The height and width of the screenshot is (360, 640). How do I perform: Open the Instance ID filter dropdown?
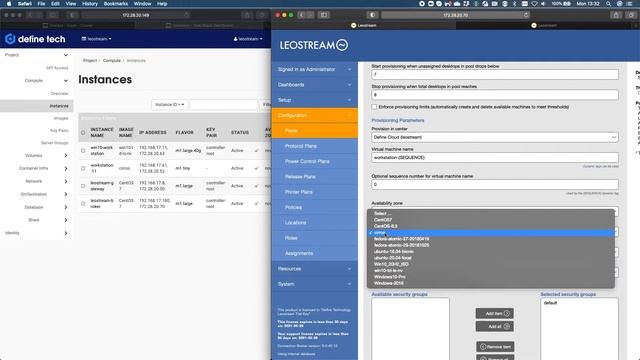tap(169, 104)
